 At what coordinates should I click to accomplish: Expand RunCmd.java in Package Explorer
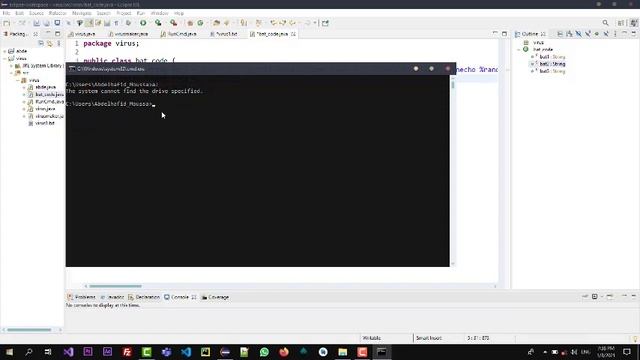pyautogui.click(x=24, y=102)
